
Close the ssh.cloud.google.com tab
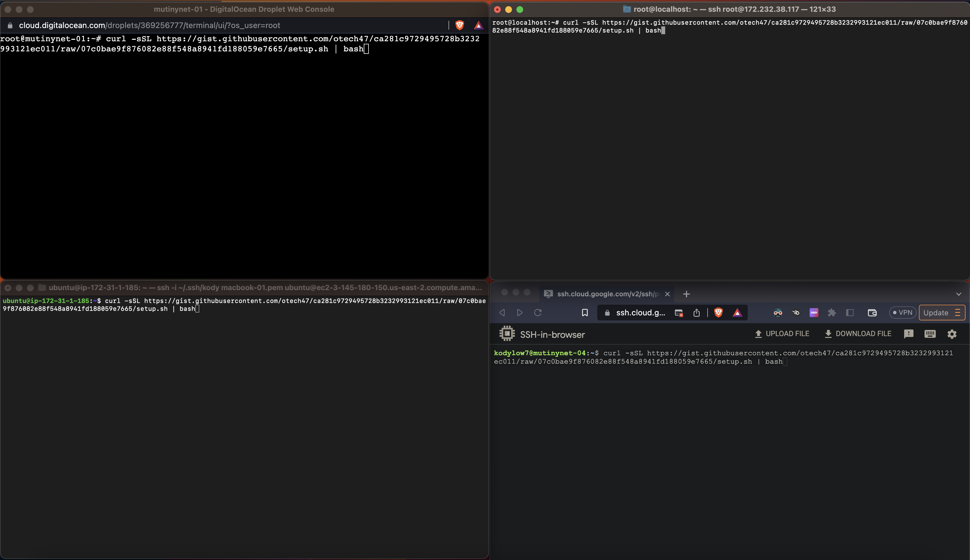coord(667,294)
